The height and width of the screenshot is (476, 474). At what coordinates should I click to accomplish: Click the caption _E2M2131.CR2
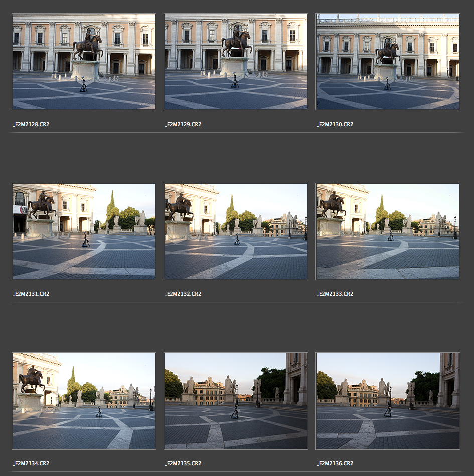tap(31, 294)
